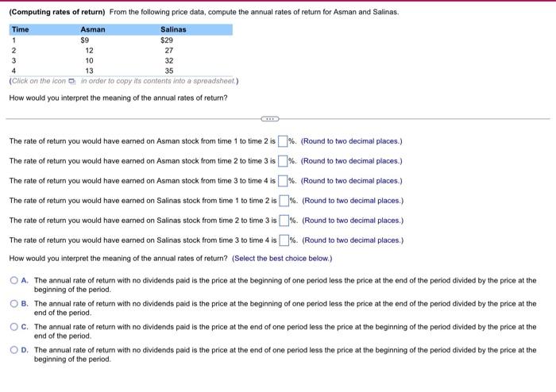Click Salinas price 27 cell

pyautogui.click(x=169, y=51)
